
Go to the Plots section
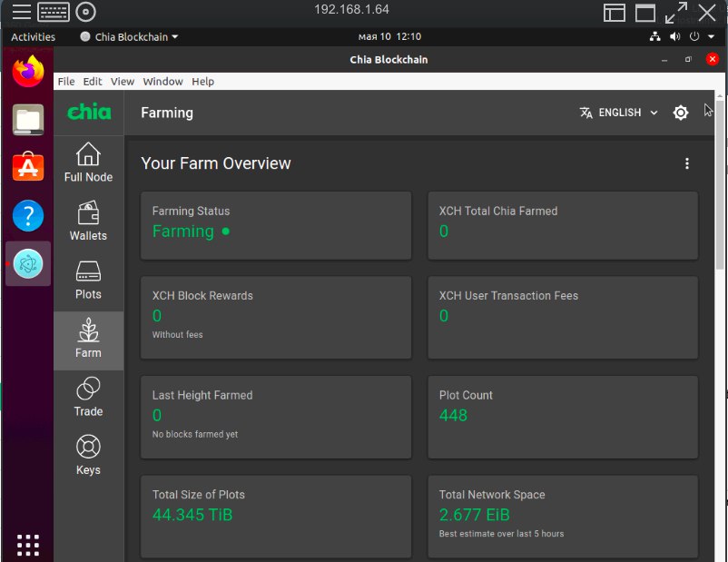pos(88,280)
